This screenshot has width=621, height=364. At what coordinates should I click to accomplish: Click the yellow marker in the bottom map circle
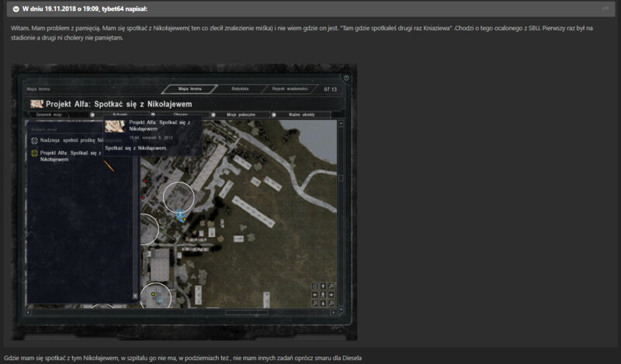[x=154, y=294]
